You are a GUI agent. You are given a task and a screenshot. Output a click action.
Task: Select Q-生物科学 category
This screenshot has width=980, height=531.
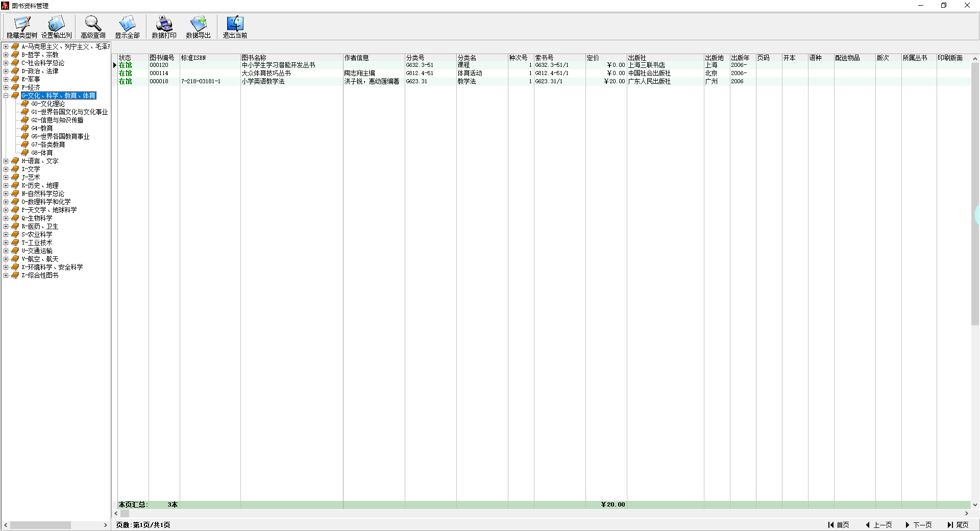(37, 218)
